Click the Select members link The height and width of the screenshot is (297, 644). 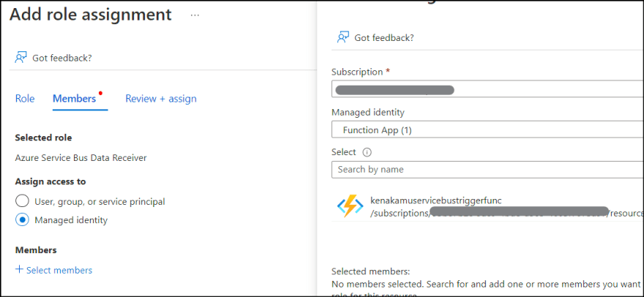coord(59,270)
